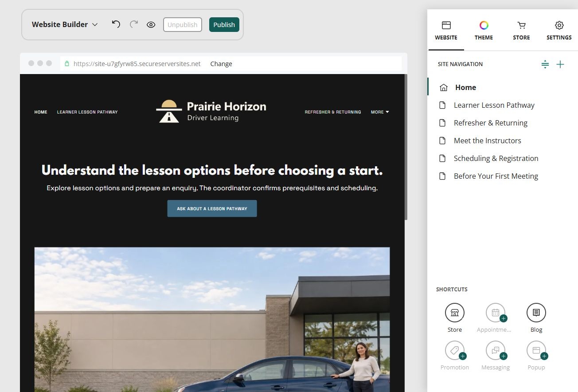The width and height of the screenshot is (578, 392).
Task: Switch to the Website tab
Action: (x=446, y=31)
